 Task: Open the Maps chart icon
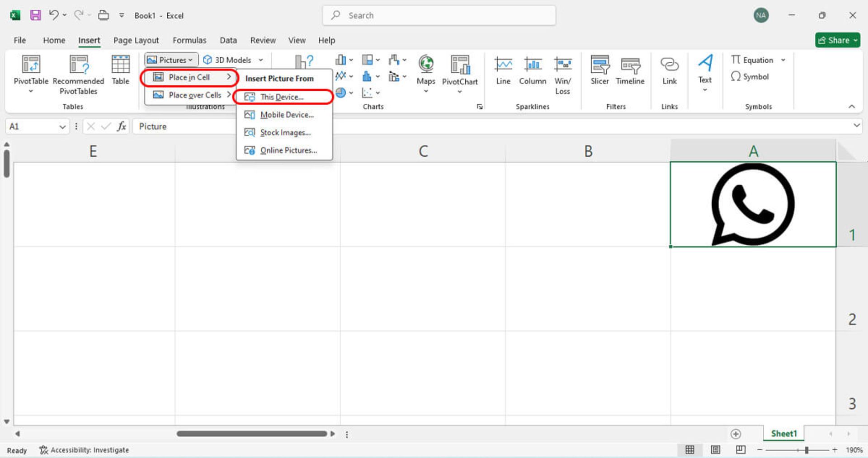(426, 64)
